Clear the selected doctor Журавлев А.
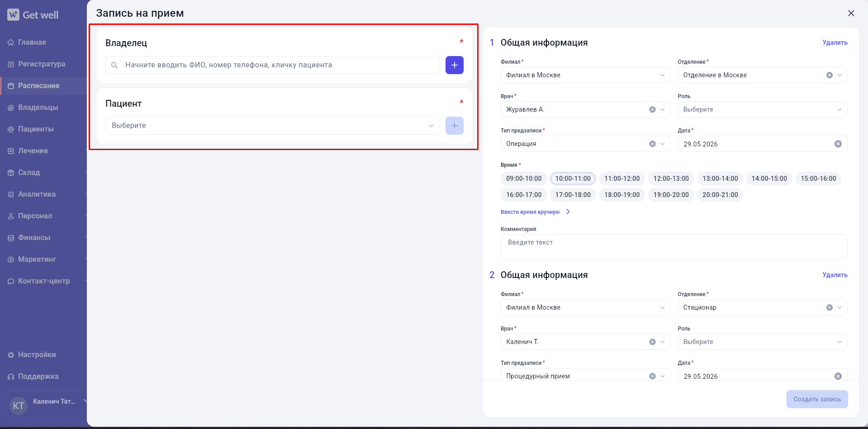Screen dimensions: 868x429 point(652,109)
